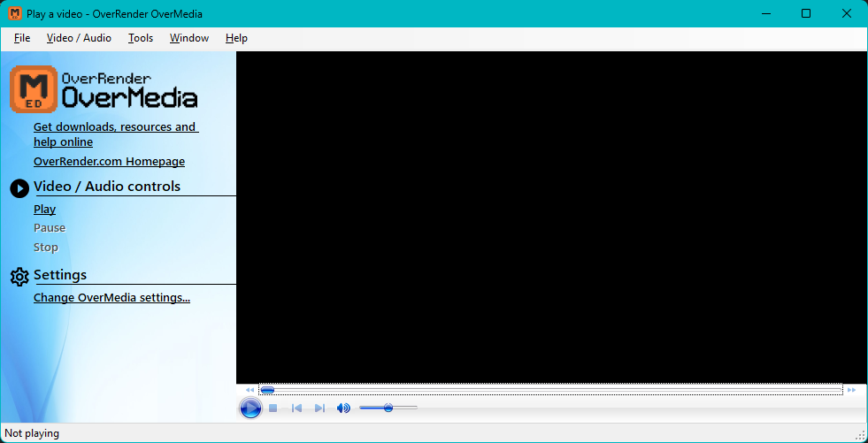Image resolution: width=868 pixels, height=443 pixels.
Task: Visit the OverRender.com Homepage link
Action: tap(109, 162)
